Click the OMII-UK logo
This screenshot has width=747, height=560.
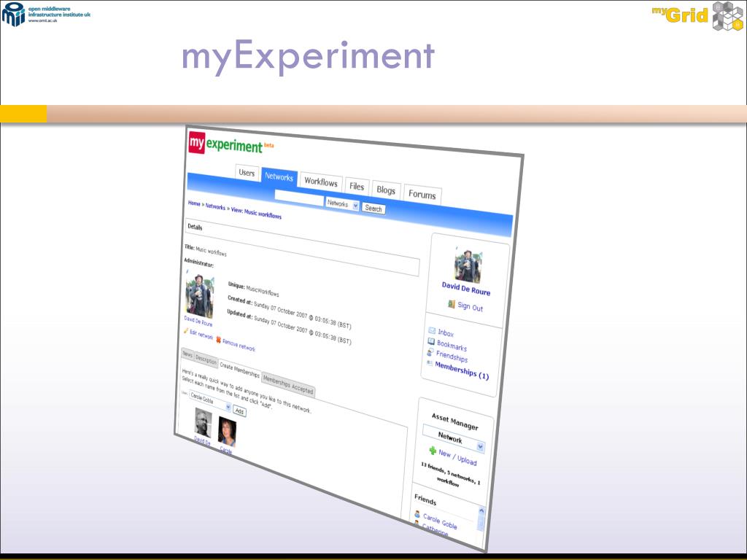pyautogui.click(x=46, y=15)
